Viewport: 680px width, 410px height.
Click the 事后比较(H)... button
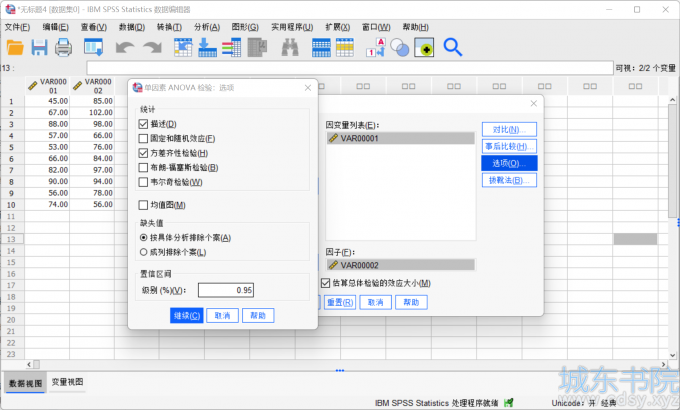click(x=509, y=146)
